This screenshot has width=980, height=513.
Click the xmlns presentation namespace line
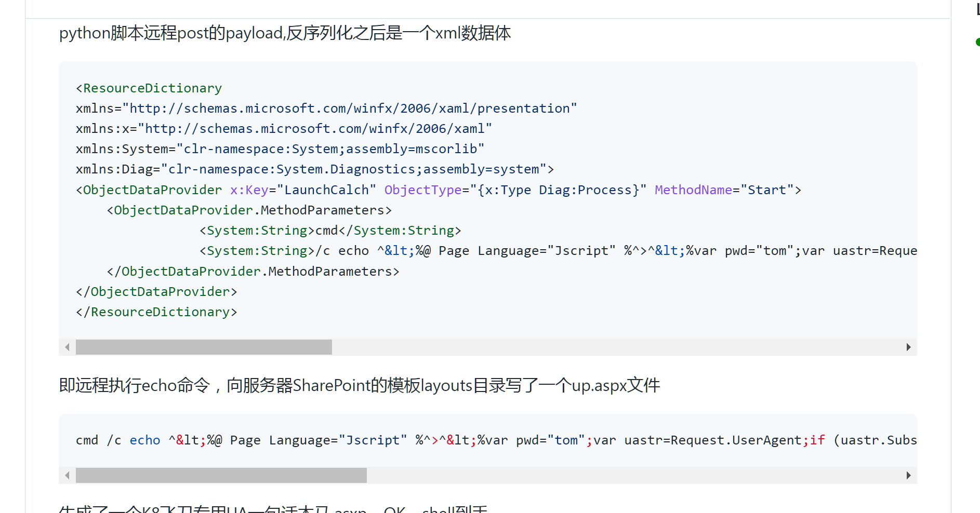click(x=326, y=109)
